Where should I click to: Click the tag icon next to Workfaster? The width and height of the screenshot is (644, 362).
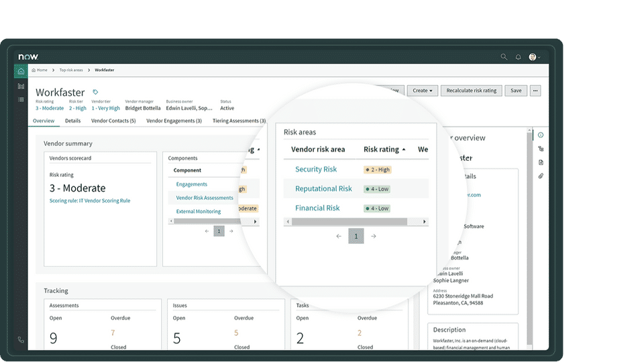(x=95, y=92)
